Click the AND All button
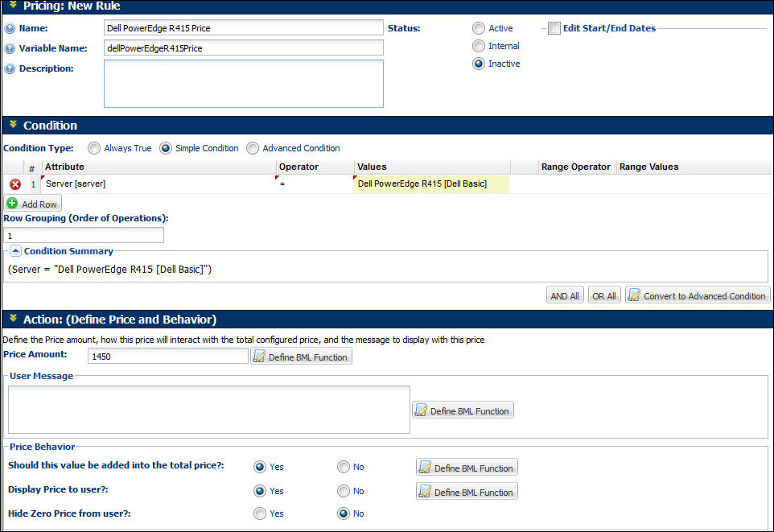The width and height of the screenshot is (774, 532). click(x=564, y=295)
